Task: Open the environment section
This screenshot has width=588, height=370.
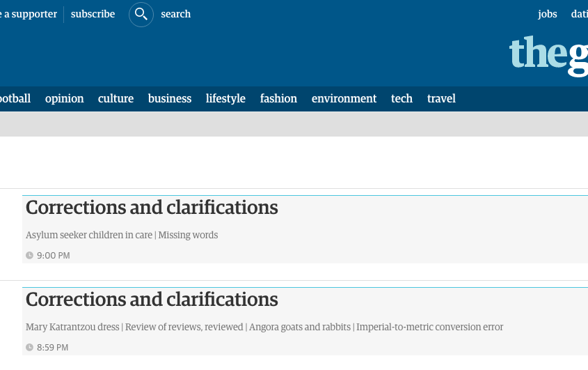Action: (344, 98)
